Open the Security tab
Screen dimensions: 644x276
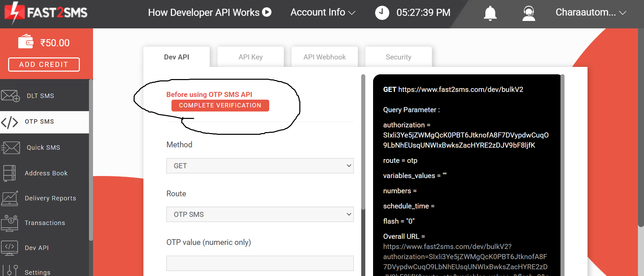(398, 57)
